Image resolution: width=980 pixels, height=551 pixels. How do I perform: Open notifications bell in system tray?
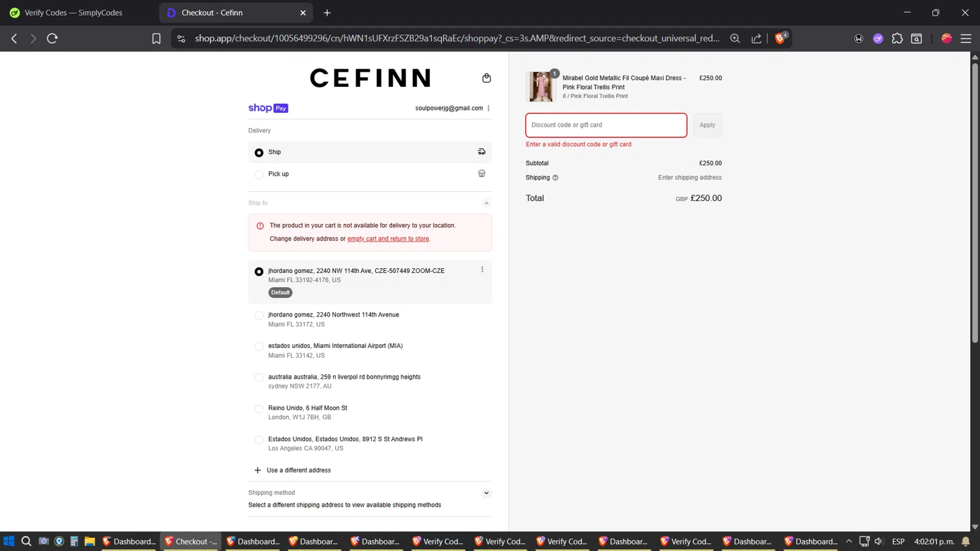click(966, 541)
